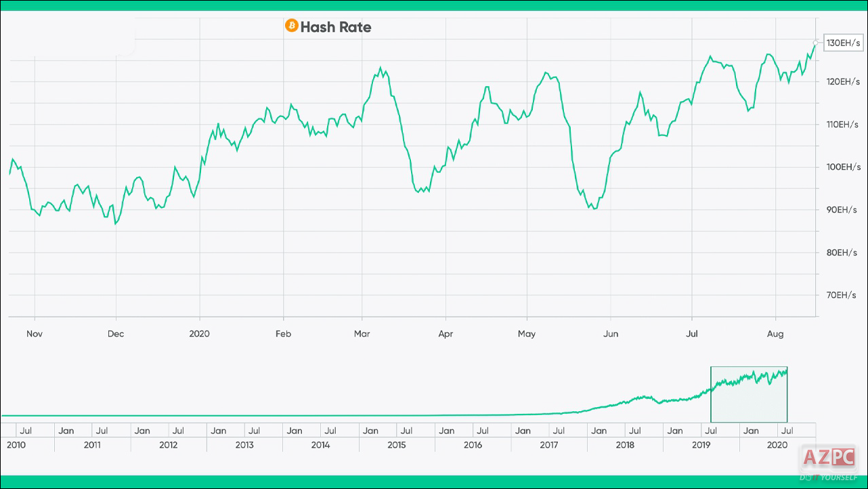Select the 2019 year label in the navigator
Viewport: 868px width, 489px height.
[x=701, y=445]
